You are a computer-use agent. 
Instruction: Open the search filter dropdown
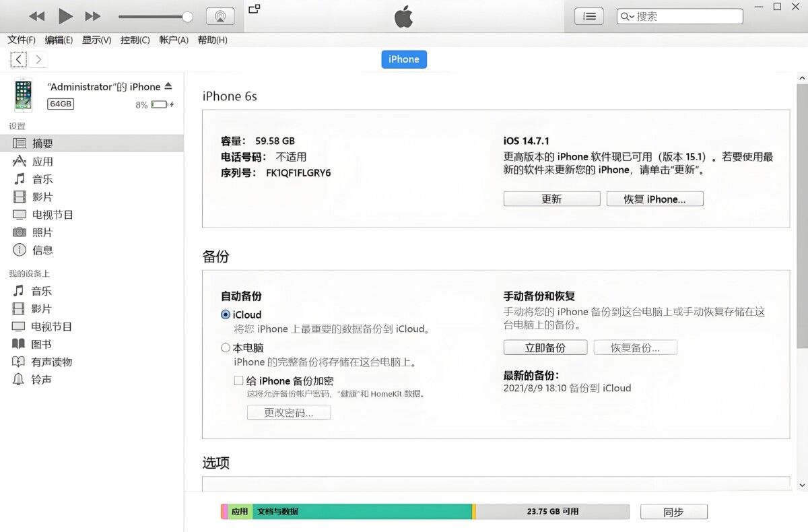point(627,15)
